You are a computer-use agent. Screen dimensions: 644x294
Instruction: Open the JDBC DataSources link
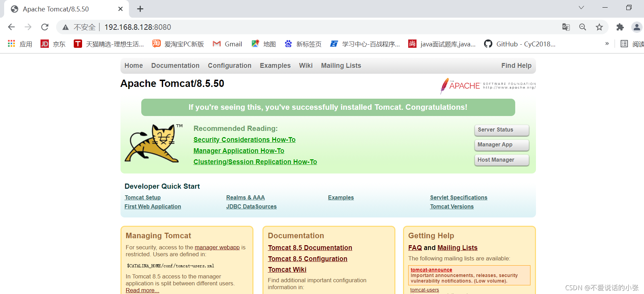click(x=251, y=206)
